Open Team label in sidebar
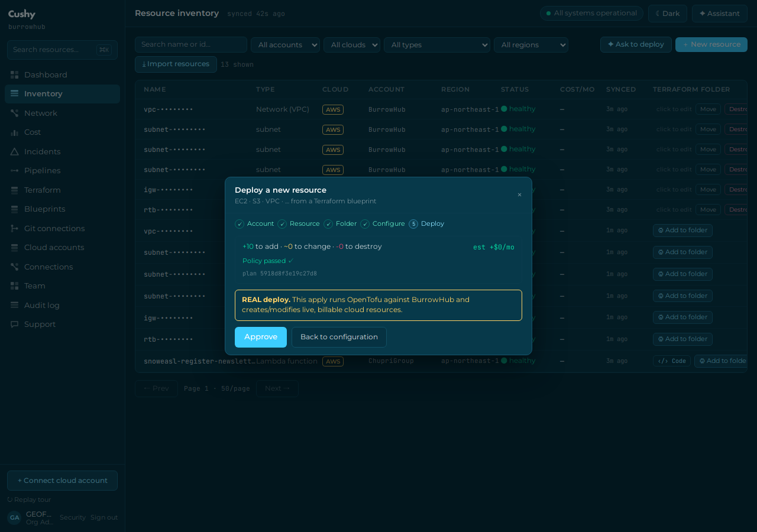 tap(35, 286)
